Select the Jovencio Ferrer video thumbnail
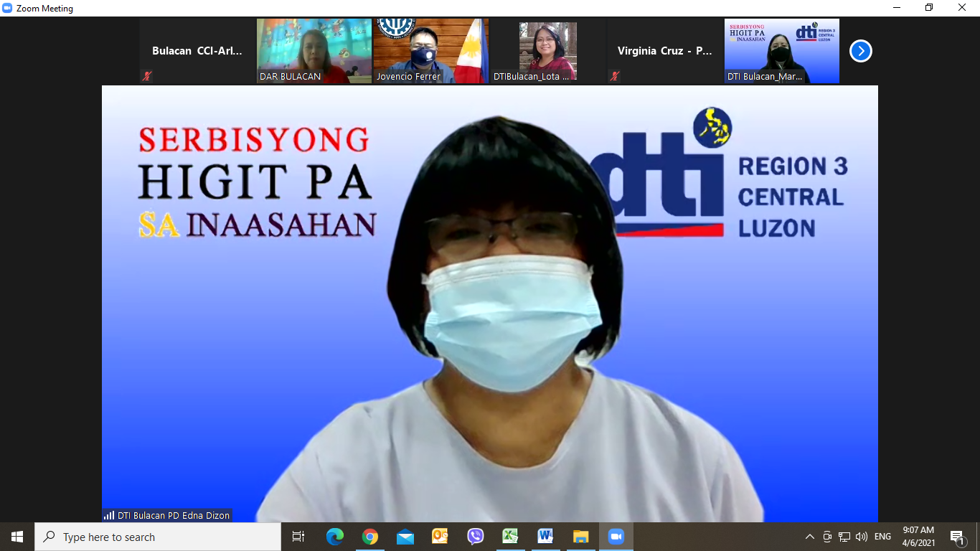 pyautogui.click(x=431, y=51)
